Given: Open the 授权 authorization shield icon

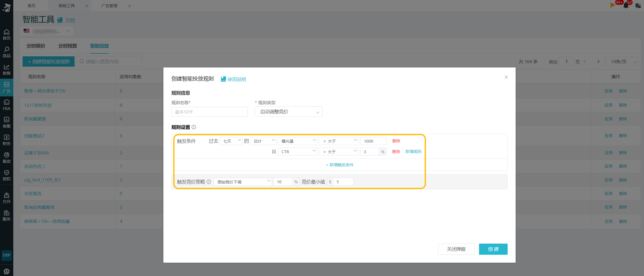Looking at the screenshot, I should [7, 175].
